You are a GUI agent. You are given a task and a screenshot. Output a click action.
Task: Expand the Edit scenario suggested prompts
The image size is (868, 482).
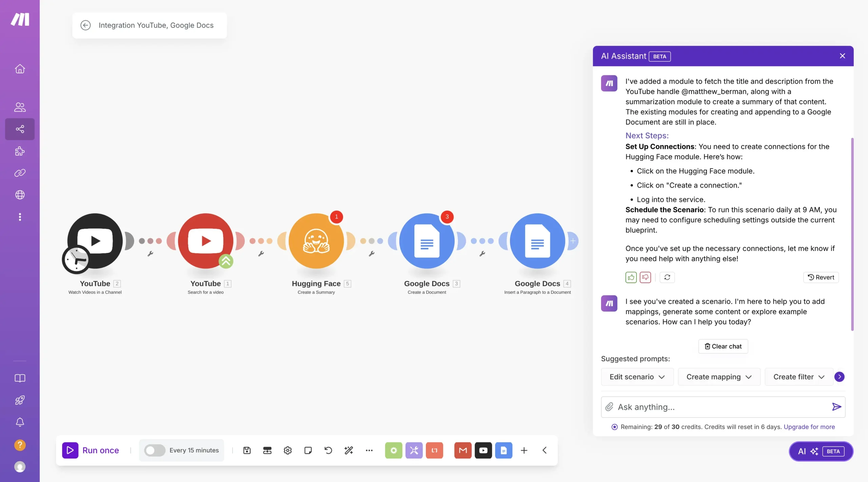click(636, 377)
